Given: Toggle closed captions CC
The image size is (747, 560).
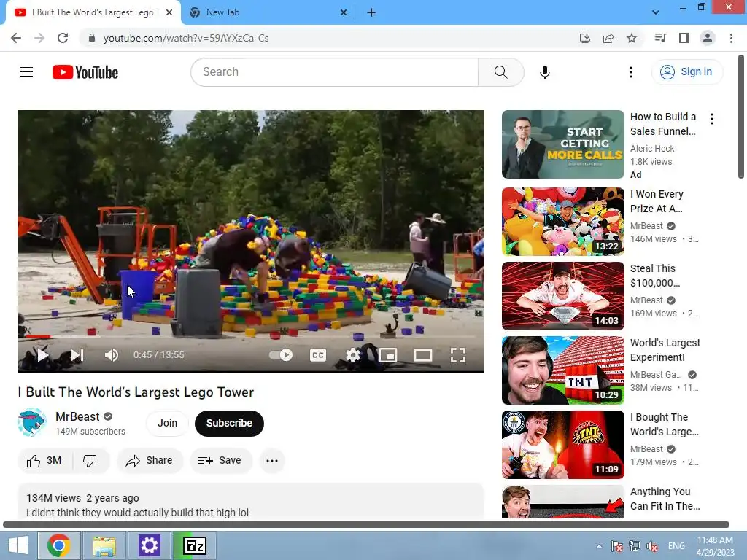Looking at the screenshot, I should [318, 355].
